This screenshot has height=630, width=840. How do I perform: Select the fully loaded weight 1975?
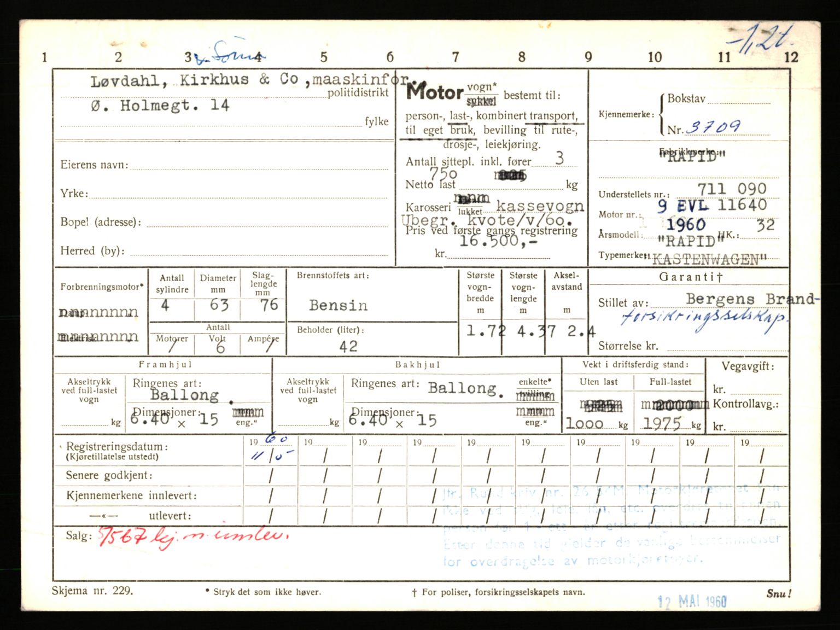pos(662,423)
